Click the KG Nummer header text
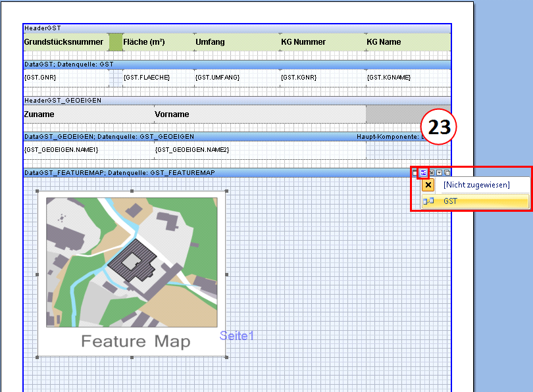Screen dimensions: 533x392 pos(303,42)
